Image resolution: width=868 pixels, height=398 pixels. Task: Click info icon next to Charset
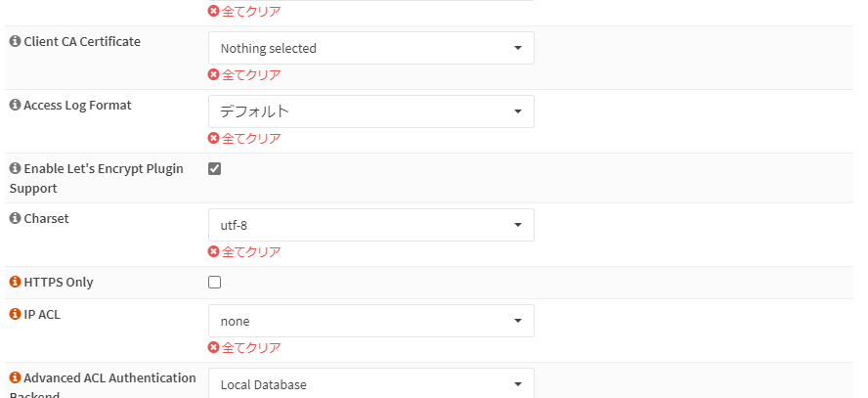[x=15, y=219]
